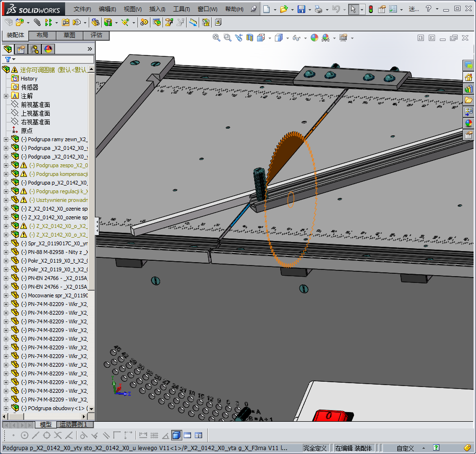Expand the Podgrupa ramy zewn tree node
Image resolution: width=476 pixels, height=454 pixels.
(x=6, y=139)
